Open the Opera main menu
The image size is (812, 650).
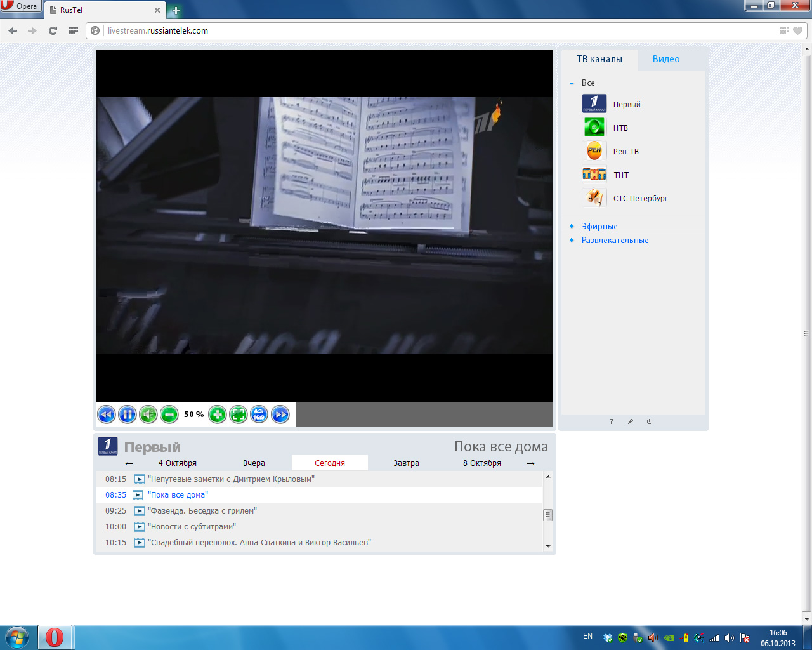[21, 7]
